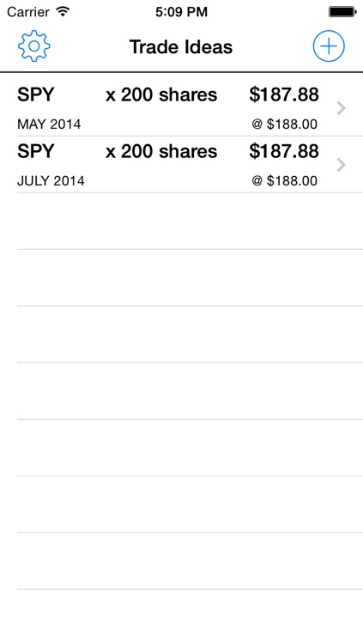
Task: Click '@ $188.00' under the JULY 2014 trade
Action: tap(285, 180)
